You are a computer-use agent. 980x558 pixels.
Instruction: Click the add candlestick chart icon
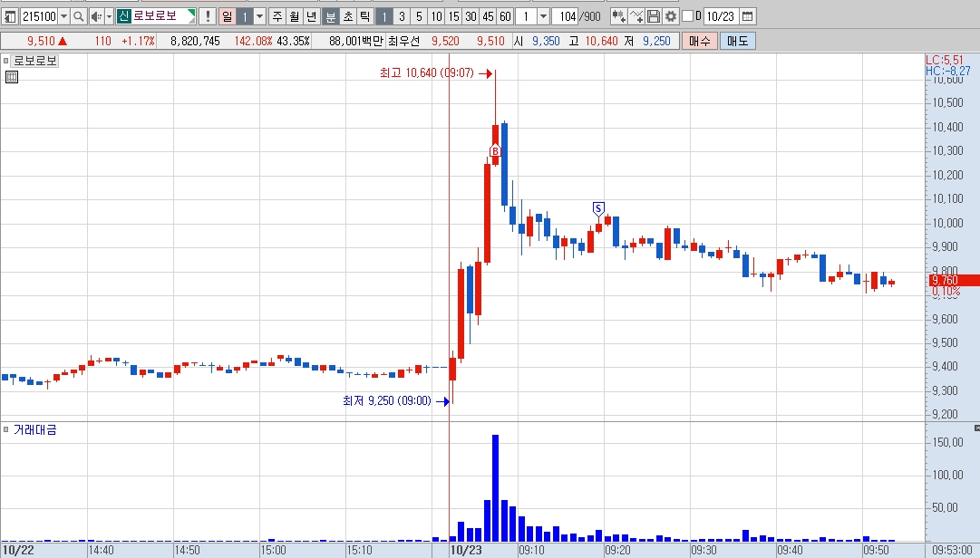(x=619, y=16)
